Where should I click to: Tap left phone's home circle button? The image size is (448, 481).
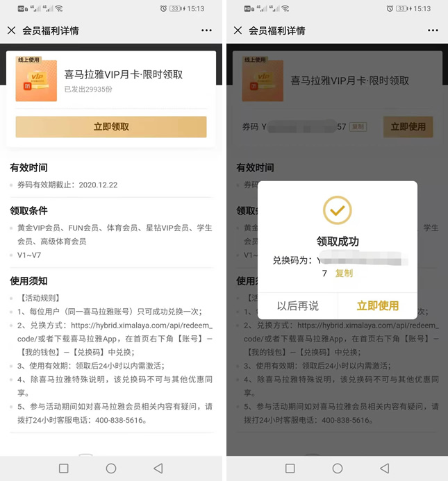(111, 469)
